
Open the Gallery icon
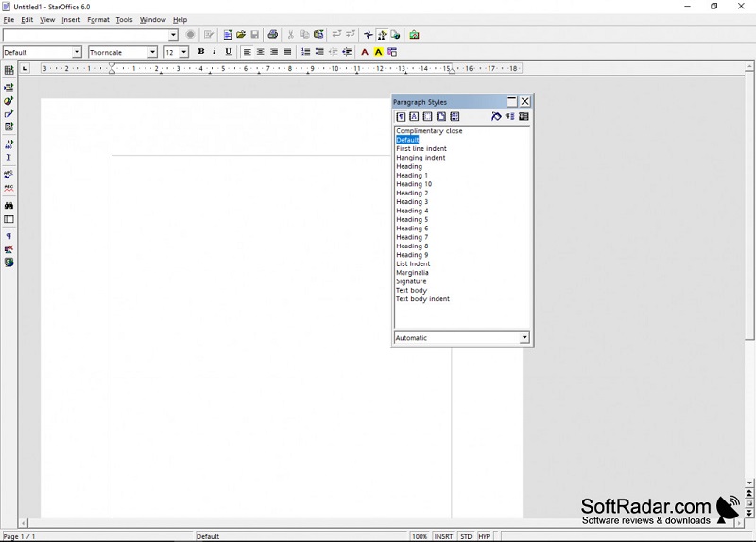tap(414, 35)
